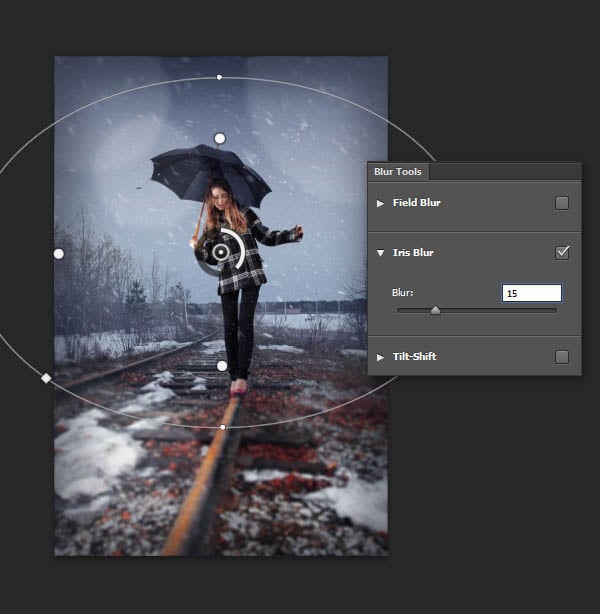600x614 pixels.
Task: Click the Field Blur section title
Action: (416, 203)
